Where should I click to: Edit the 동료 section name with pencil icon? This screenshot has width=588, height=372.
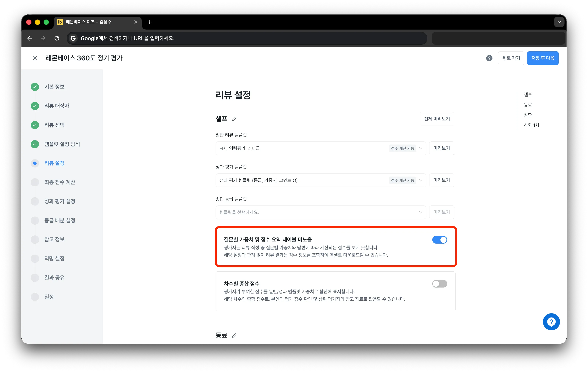[x=234, y=335]
